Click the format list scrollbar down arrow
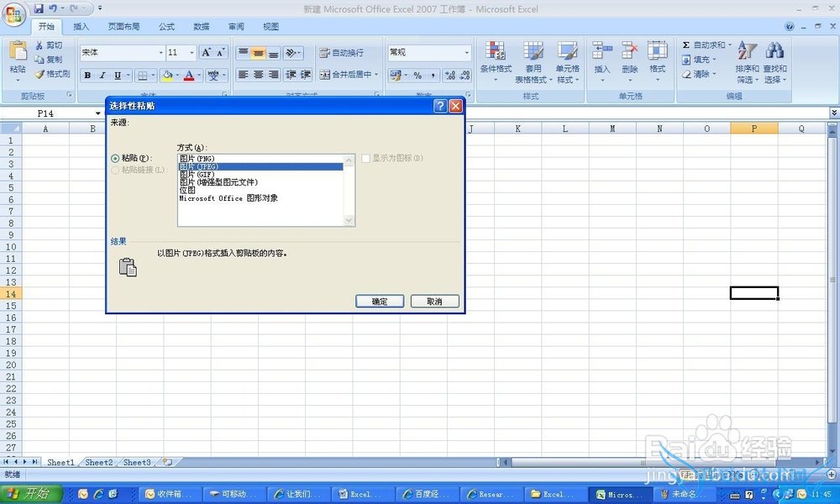 click(x=349, y=220)
